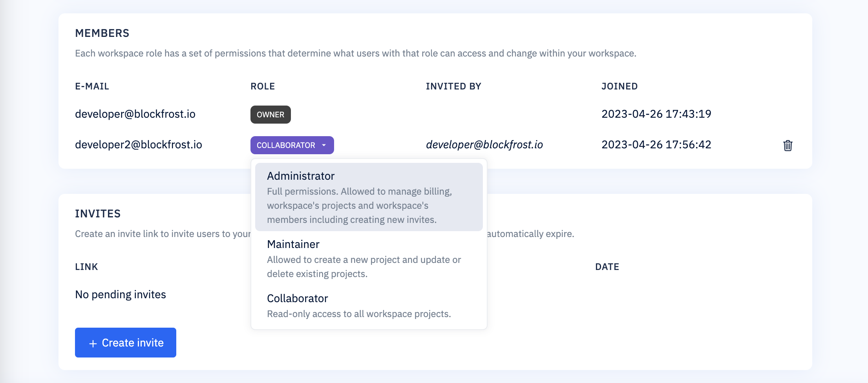
Task: Click the plus icon on Create invite
Action: click(x=93, y=342)
